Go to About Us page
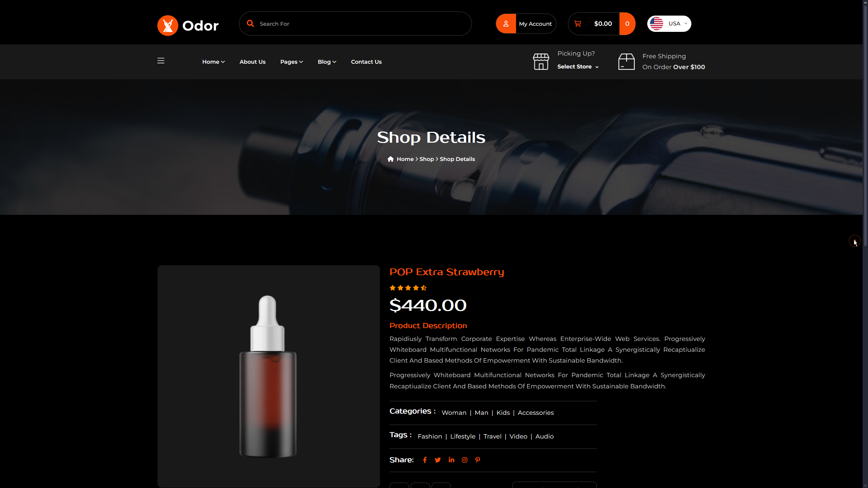Image resolution: width=868 pixels, height=488 pixels. point(252,62)
